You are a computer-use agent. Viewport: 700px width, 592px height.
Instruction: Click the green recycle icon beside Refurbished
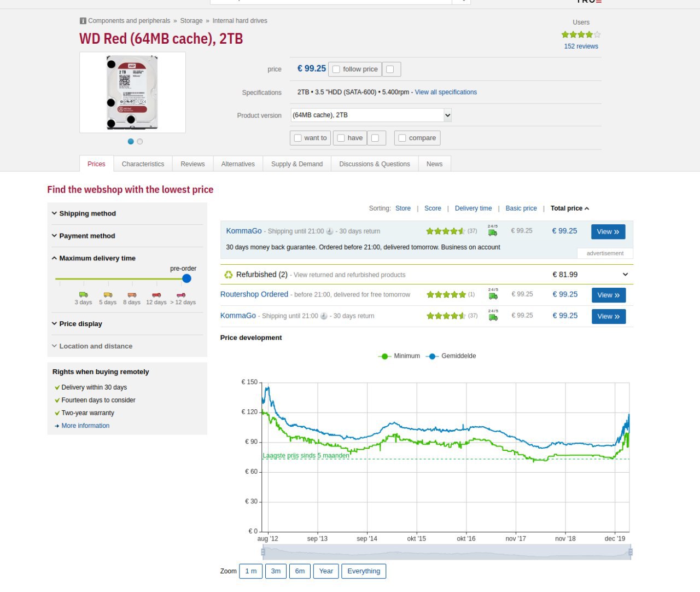pyautogui.click(x=229, y=275)
